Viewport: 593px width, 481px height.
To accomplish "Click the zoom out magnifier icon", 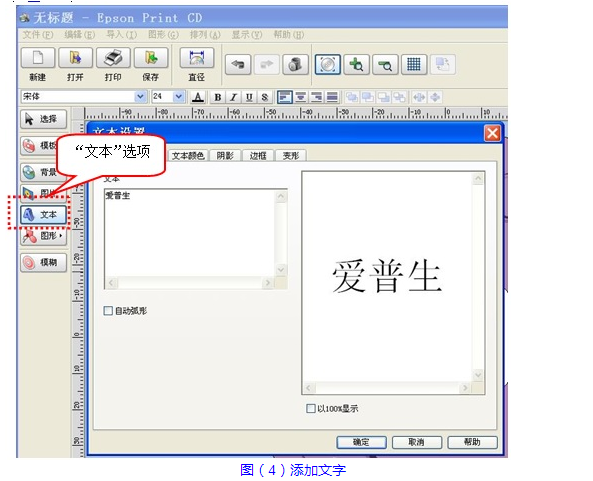I will click(385, 64).
